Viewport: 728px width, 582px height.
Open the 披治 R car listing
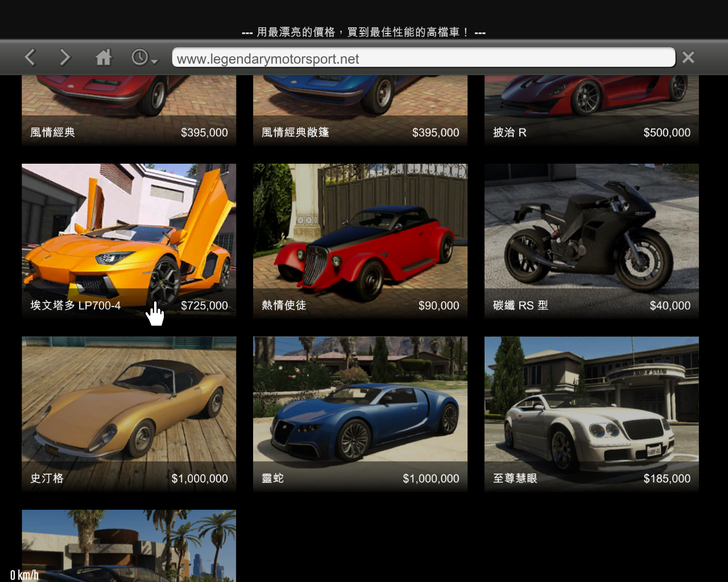click(591, 110)
